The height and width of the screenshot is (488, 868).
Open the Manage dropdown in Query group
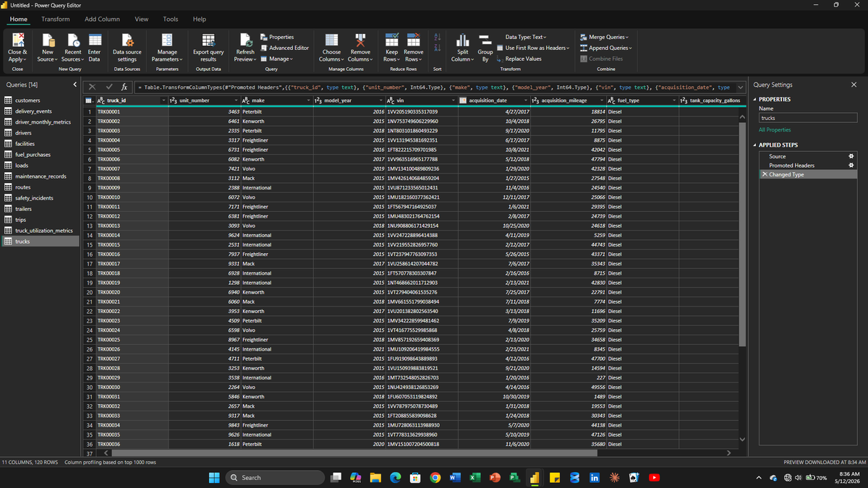click(276, 59)
